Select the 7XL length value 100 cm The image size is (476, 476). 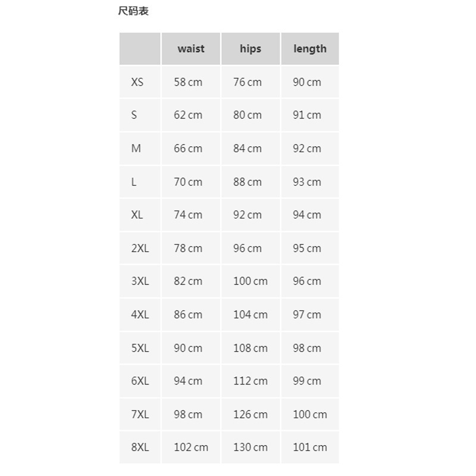(310, 414)
